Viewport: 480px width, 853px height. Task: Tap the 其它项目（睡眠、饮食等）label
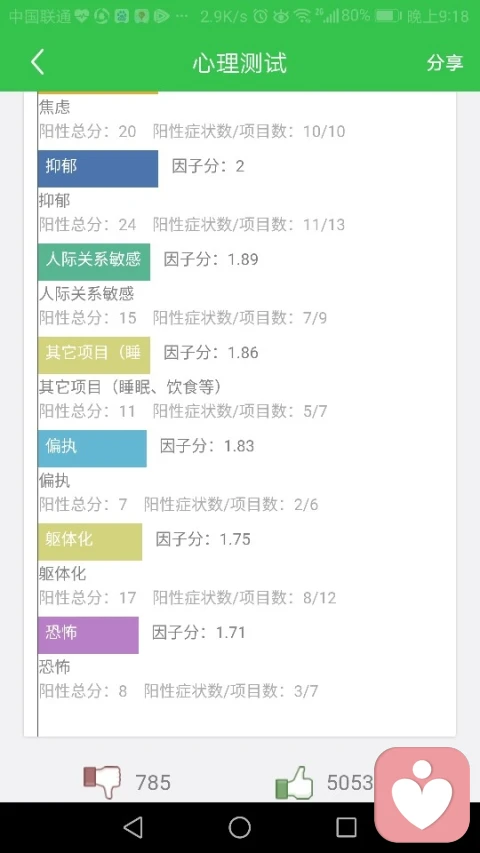click(131, 387)
